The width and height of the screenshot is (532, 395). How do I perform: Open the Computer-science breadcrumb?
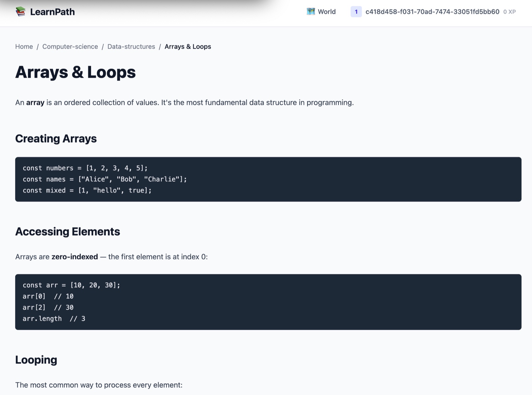(x=70, y=47)
